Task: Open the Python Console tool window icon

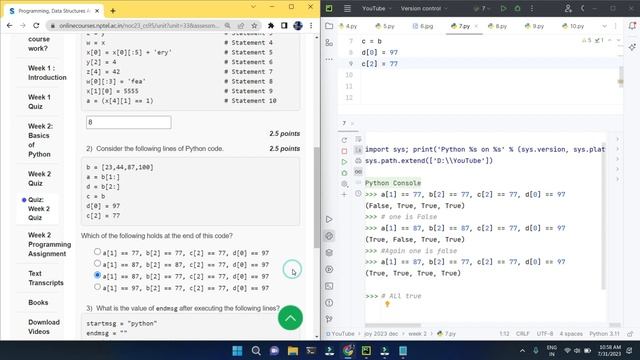Action: [329, 236]
